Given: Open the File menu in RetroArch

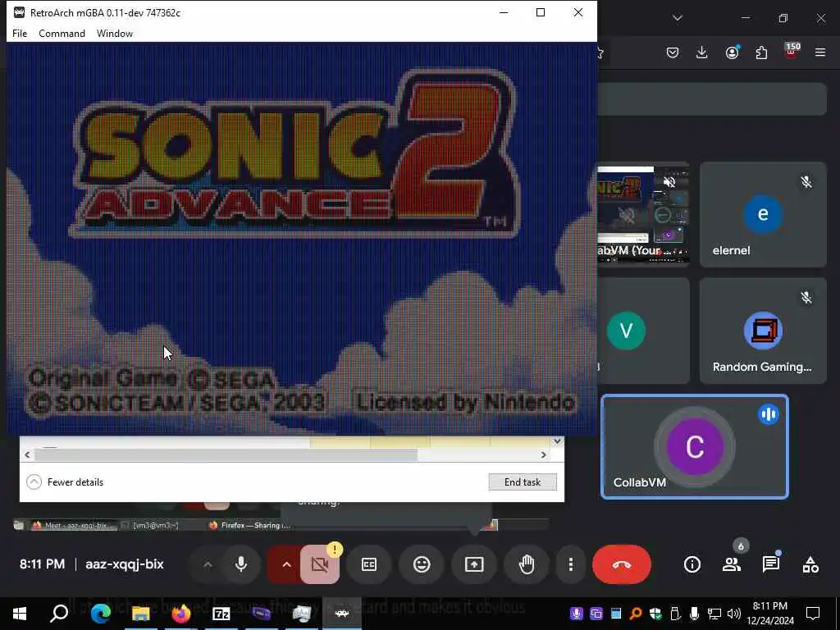Looking at the screenshot, I should (x=20, y=33).
